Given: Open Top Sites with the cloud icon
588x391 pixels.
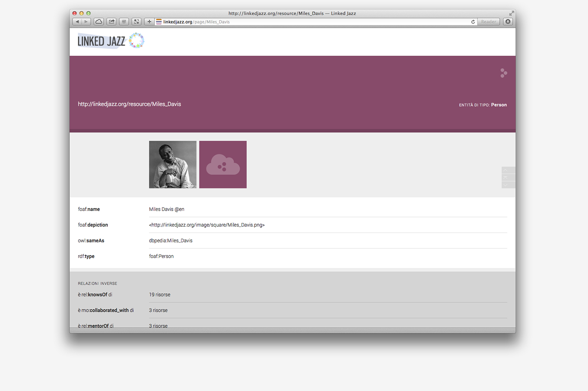Looking at the screenshot, I should click(98, 22).
